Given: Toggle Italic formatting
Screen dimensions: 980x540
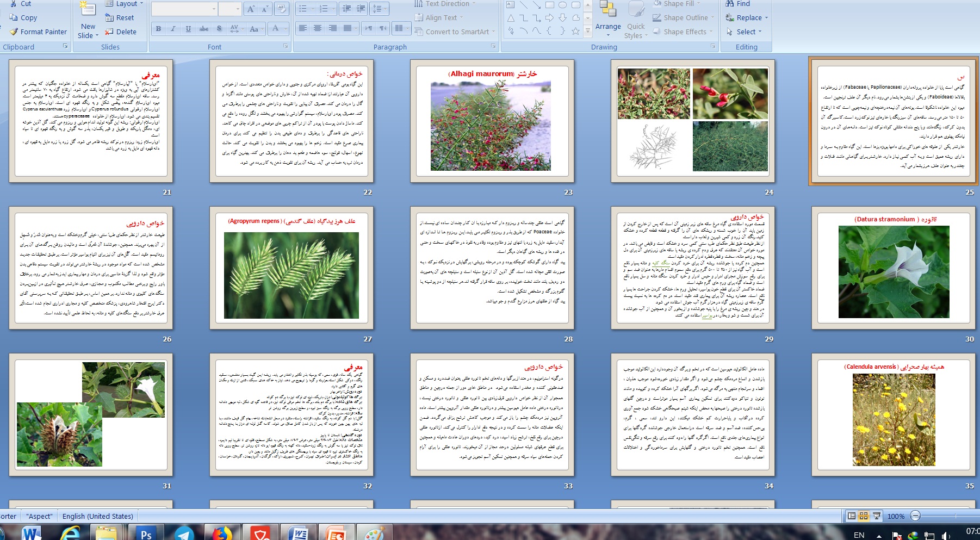Looking at the screenshot, I should tap(173, 29).
